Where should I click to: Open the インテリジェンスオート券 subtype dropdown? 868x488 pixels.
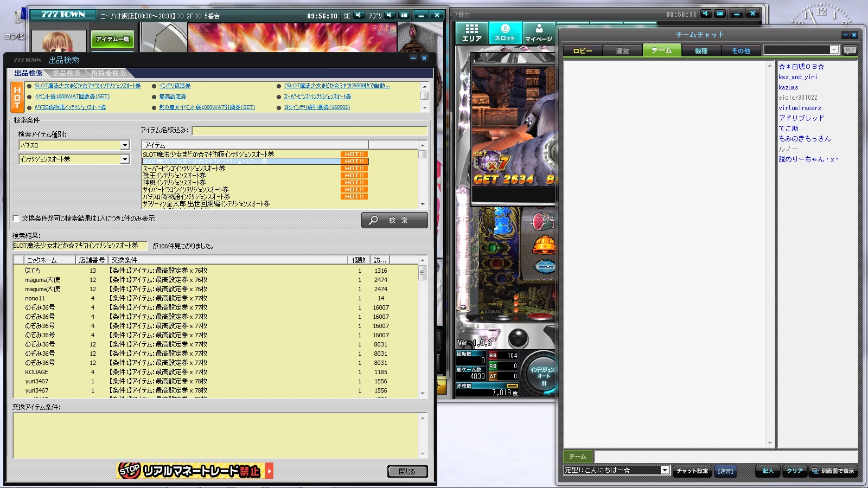(74, 159)
